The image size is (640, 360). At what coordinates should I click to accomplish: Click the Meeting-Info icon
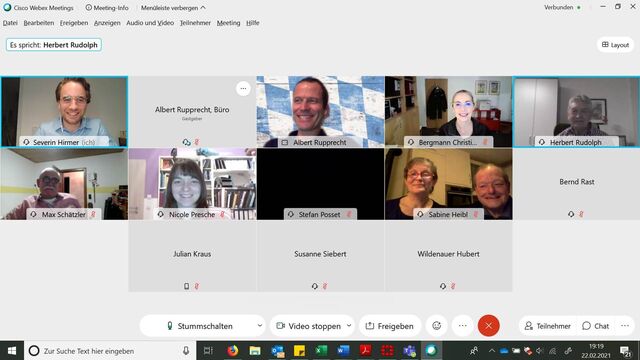pos(89,7)
